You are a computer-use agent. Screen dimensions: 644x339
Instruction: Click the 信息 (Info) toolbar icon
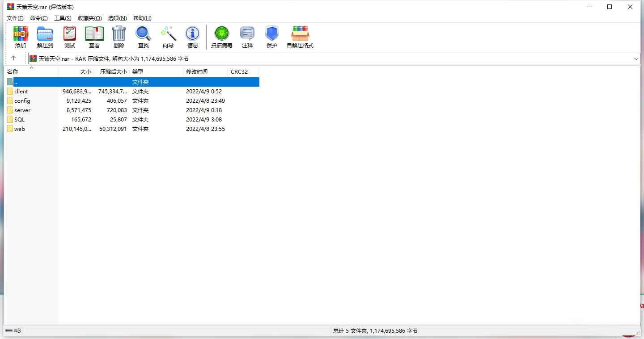193,33
